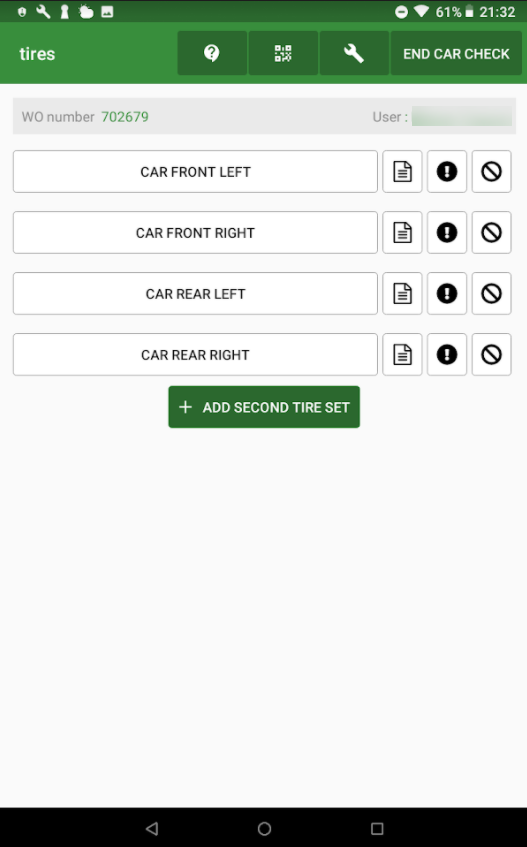Open the CAR REAR LEFT tire entry
The width and height of the screenshot is (527, 847).
pyautogui.click(x=195, y=294)
